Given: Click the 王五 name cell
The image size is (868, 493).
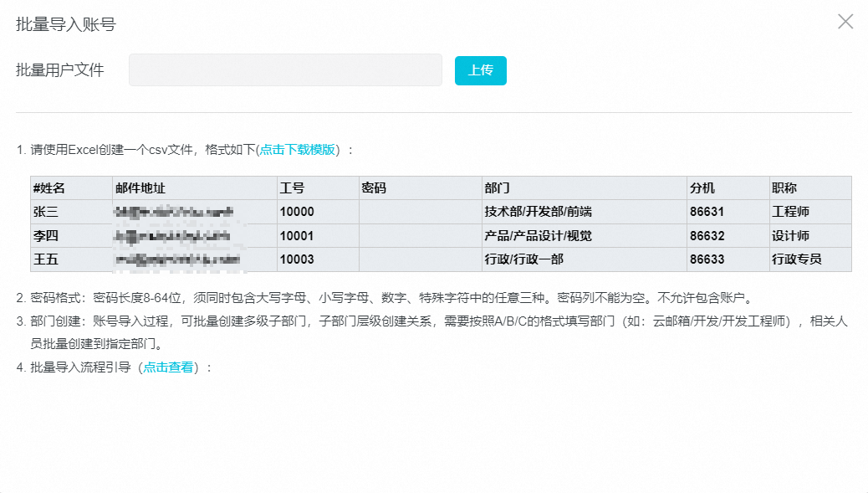Looking at the screenshot, I should [x=45, y=259].
